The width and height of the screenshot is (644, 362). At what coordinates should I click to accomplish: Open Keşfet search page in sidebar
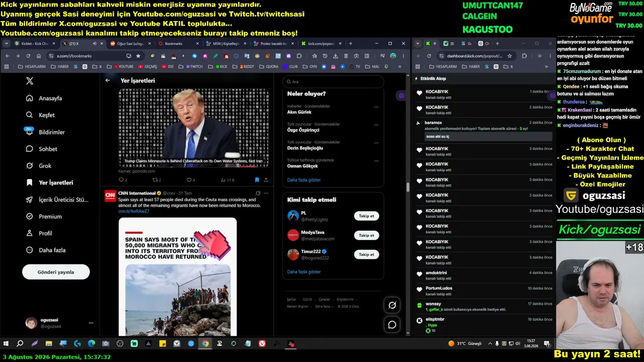tap(40, 115)
